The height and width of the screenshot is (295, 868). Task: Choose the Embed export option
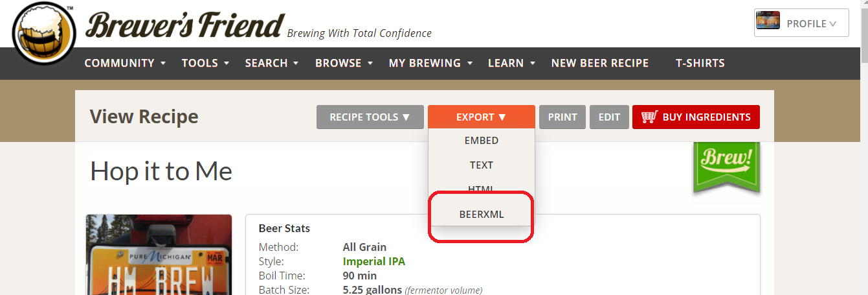click(x=481, y=140)
